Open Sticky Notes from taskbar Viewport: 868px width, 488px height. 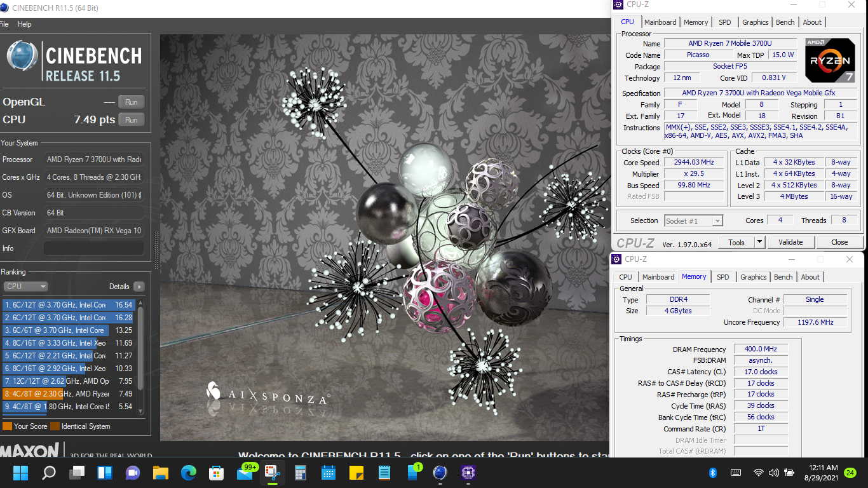click(356, 473)
